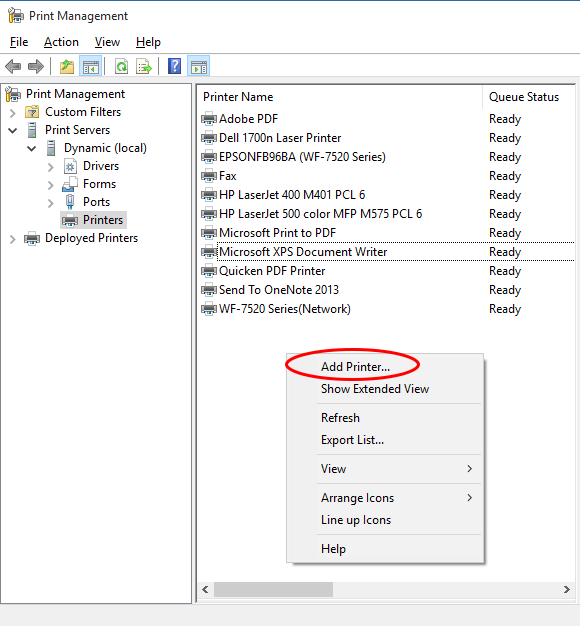This screenshot has height=626, width=580.
Task: Open the blue Help toolbar icon
Action: [174, 66]
